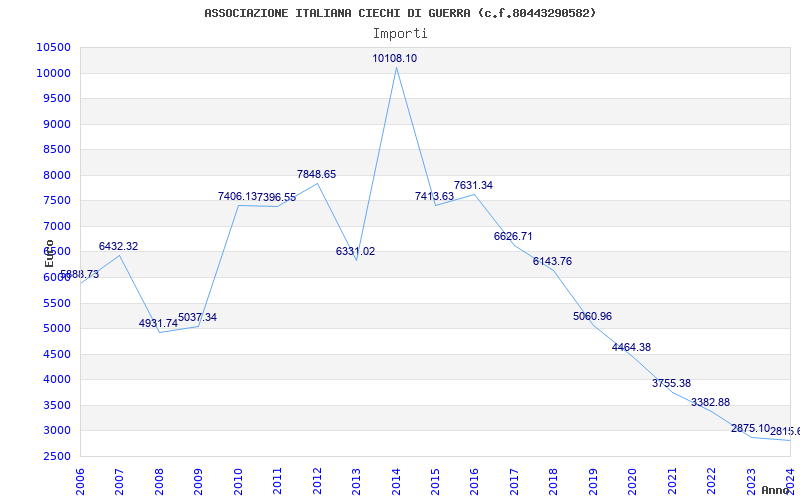Click the x-axis year 2014
The width and height of the screenshot is (800, 500).
395,481
